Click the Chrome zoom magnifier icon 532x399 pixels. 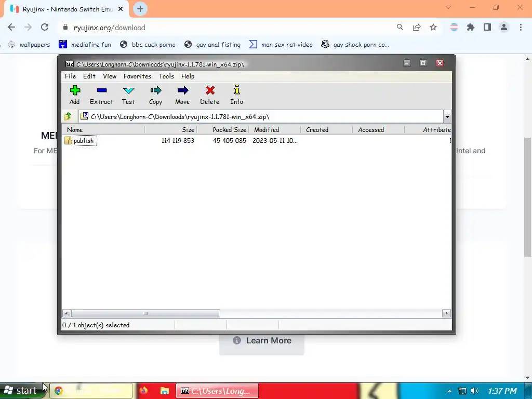coord(400,27)
